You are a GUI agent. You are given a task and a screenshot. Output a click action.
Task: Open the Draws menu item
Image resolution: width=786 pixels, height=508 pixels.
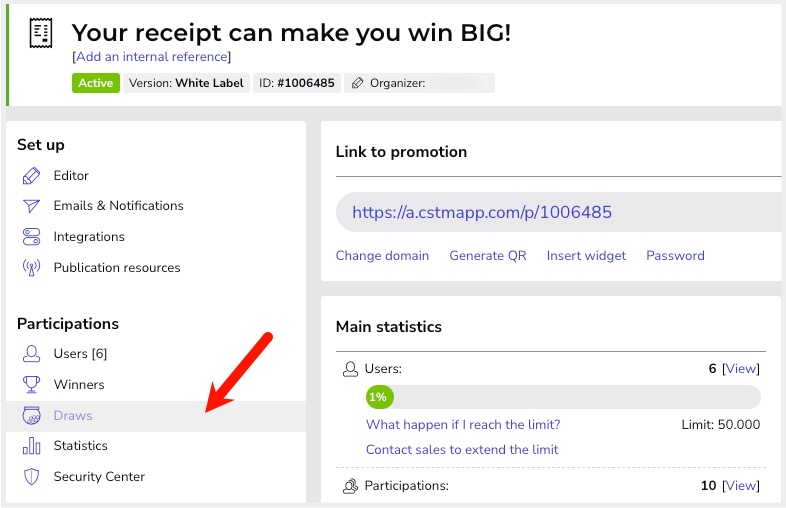[x=73, y=416]
